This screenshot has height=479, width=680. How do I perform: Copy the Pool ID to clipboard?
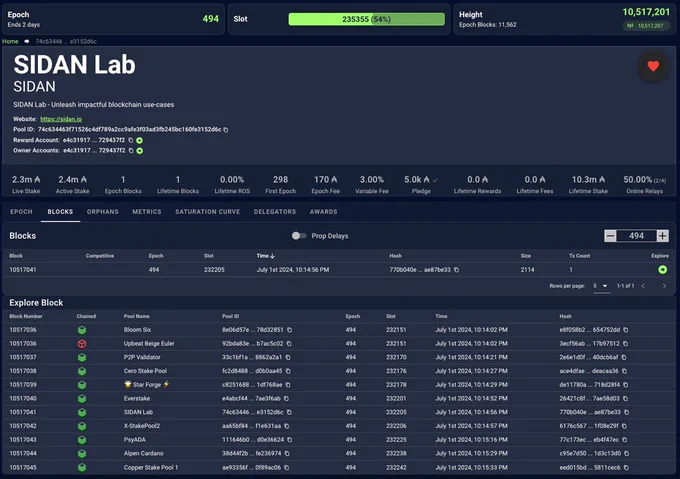[226, 130]
